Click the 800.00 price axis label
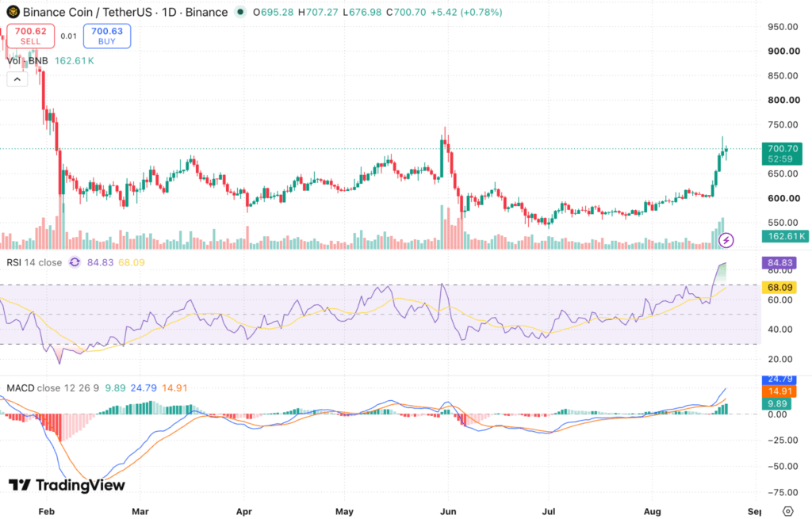The width and height of the screenshot is (812, 519). pyautogui.click(x=783, y=101)
